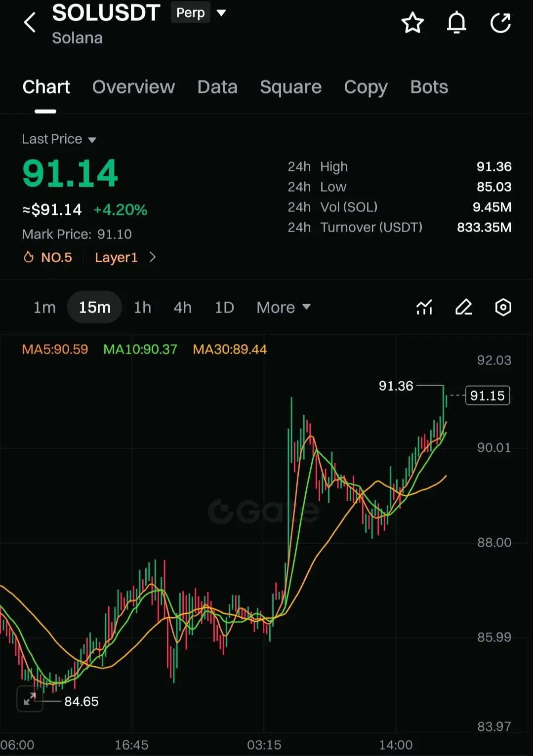Tap the large 91.14 last price
The height and width of the screenshot is (756, 533).
[x=70, y=174]
